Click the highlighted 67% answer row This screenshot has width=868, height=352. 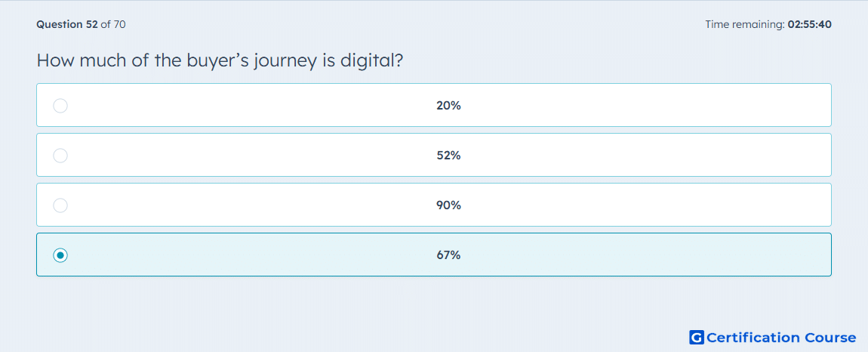click(x=434, y=255)
